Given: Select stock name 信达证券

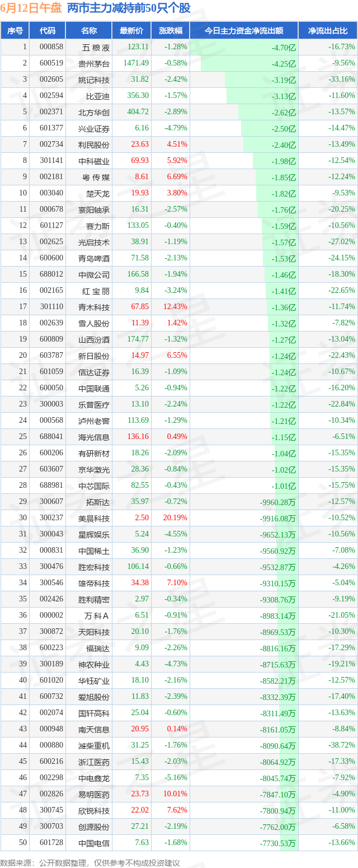Looking at the screenshot, I should click(x=95, y=372).
